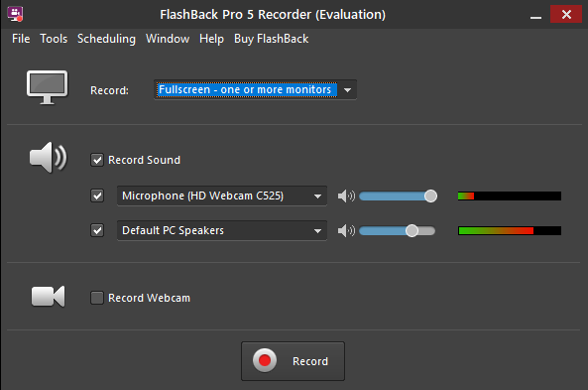The height and width of the screenshot is (390, 588).
Task: Click the monitor screen icon
Action: tap(48, 87)
